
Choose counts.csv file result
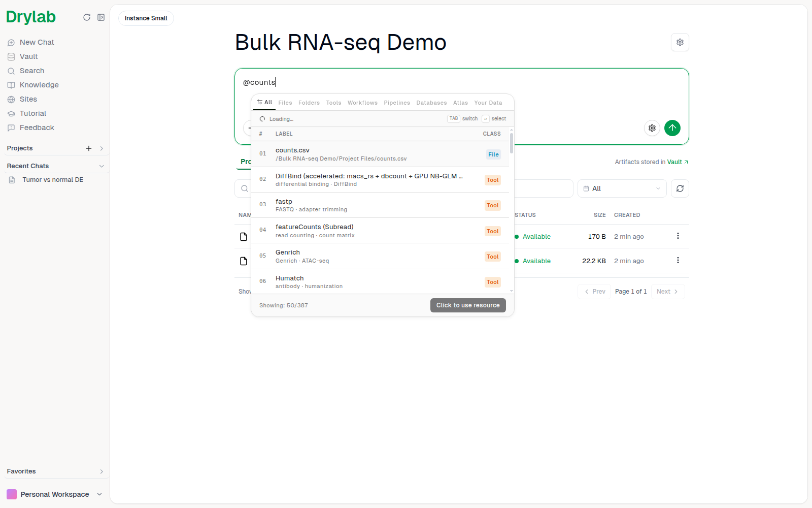pyautogui.click(x=380, y=154)
